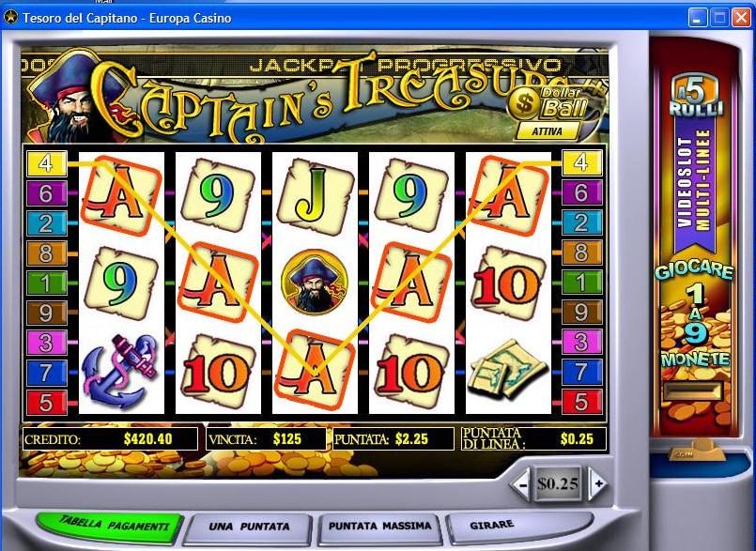Select the red payline 5 marker on left
The height and width of the screenshot is (551, 756).
tap(46, 403)
